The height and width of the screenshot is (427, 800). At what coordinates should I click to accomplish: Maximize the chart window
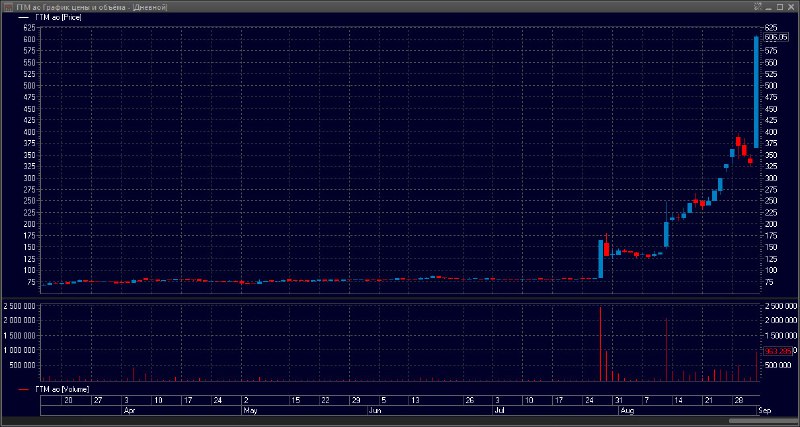coord(778,7)
